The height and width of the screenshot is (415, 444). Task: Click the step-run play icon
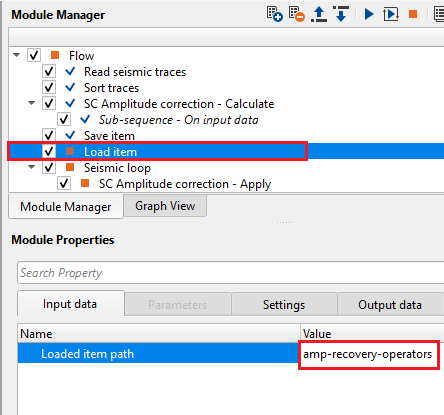(x=391, y=14)
